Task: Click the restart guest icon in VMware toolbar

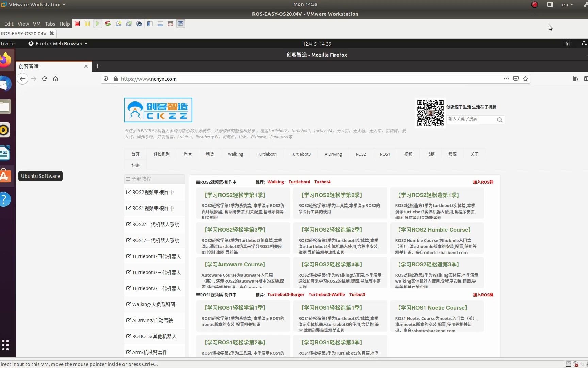Action: pyautogui.click(x=108, y=24)
